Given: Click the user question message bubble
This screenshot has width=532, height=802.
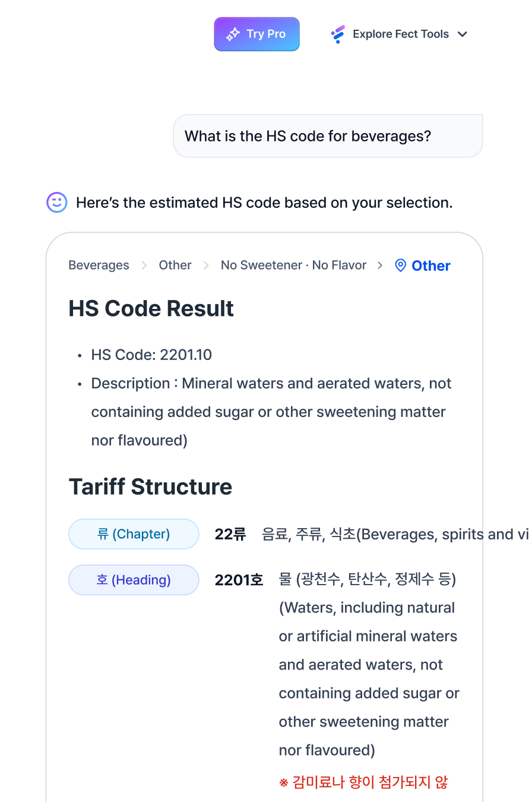Looking at the screenshot, I should [328, 136].
